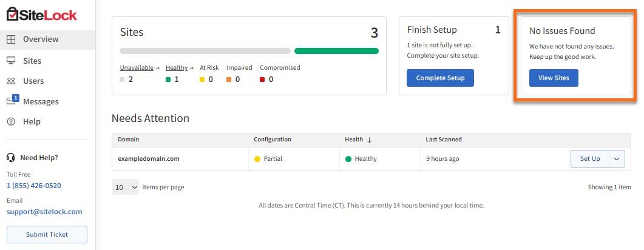Click the green healthy sites bar segment
Screen dimensions: 644x250
tap(336, 51)
